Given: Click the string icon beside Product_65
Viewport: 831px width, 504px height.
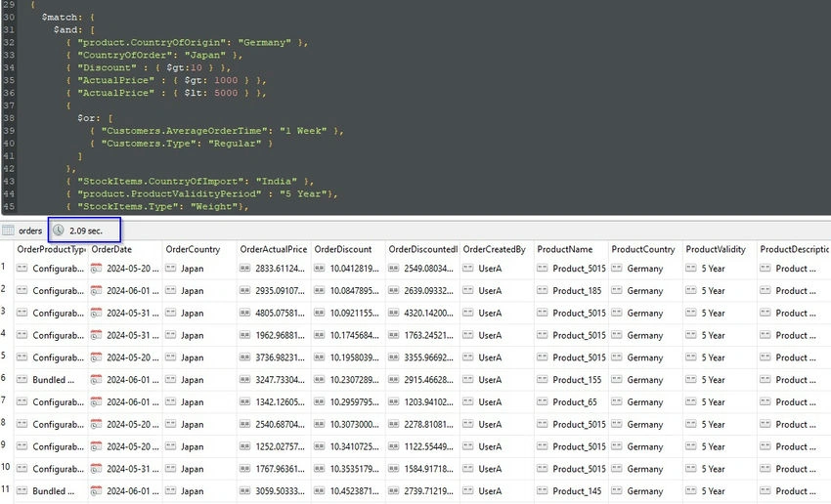Looking at the screenshot, I should click(x=542, y=401).
